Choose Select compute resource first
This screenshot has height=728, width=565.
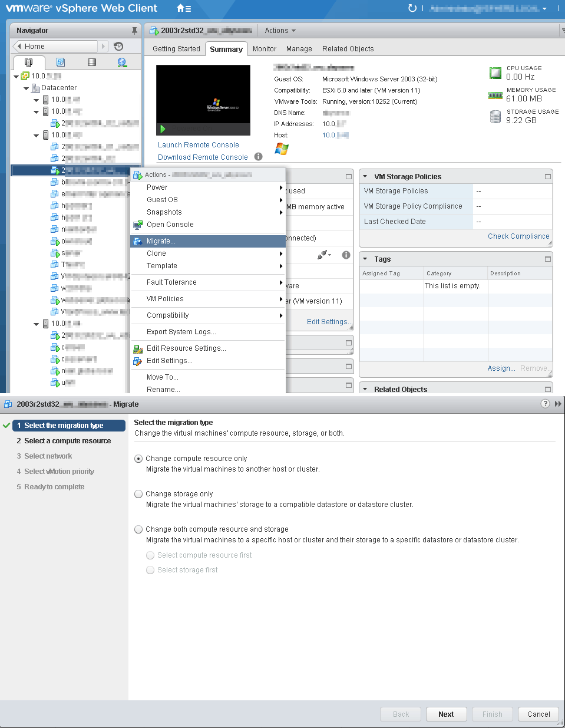click(150, 555)
